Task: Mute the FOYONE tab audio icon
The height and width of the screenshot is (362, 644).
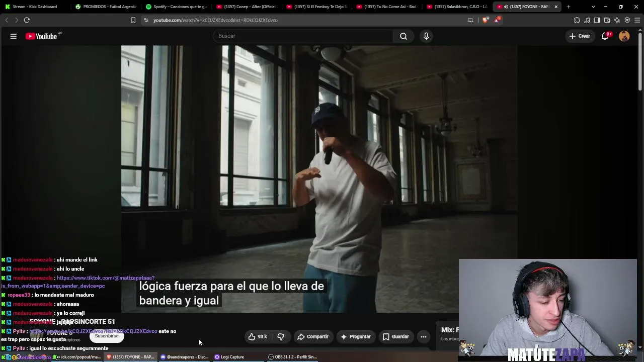Action: [x=506, y=7]
